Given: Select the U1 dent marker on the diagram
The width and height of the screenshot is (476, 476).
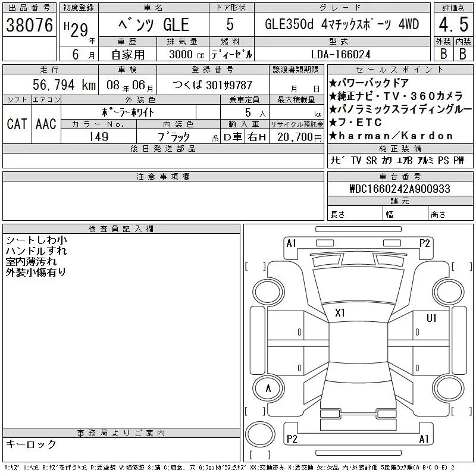Looking at the screenshot, I should click(431, 318).
